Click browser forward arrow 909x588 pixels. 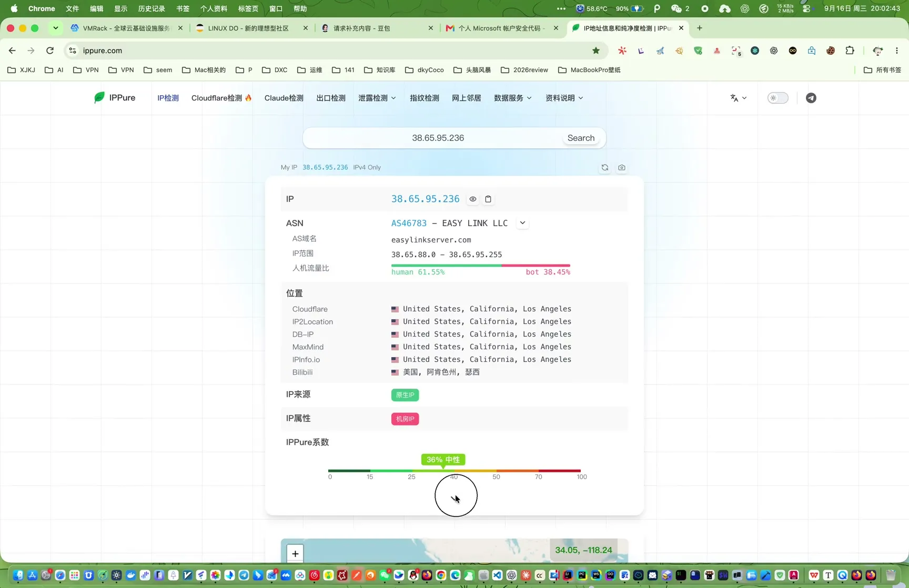[x=31, y=50]
